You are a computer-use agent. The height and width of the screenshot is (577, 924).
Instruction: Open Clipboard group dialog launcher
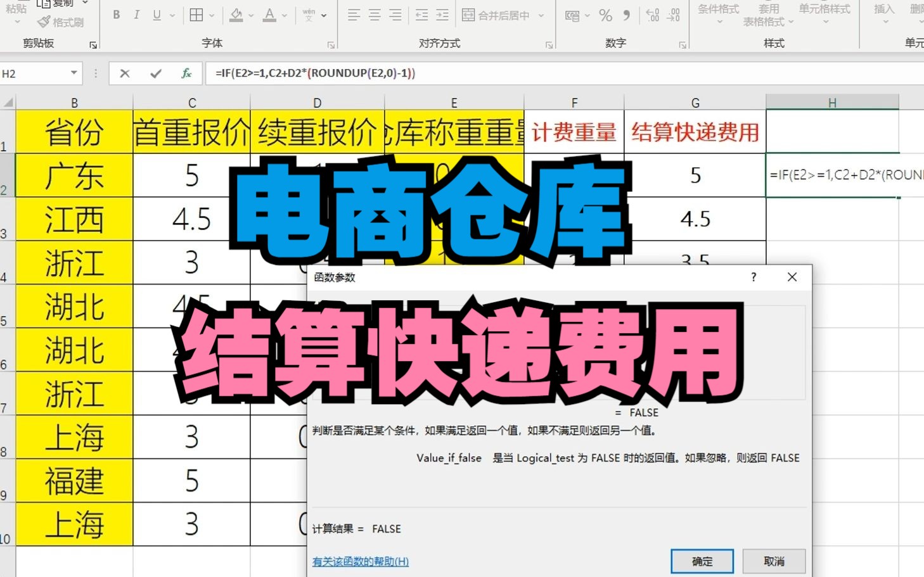pos(93,45)
